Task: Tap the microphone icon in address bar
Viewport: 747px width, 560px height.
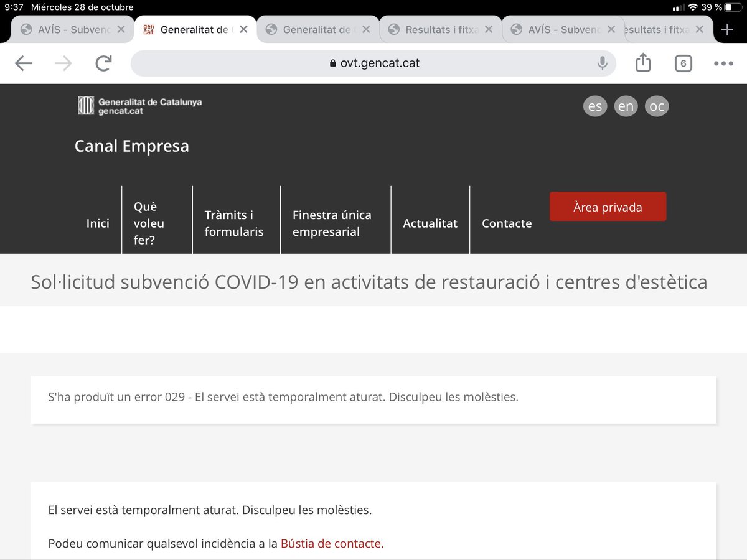Action: pyautogui.click(x=602, y=63)
